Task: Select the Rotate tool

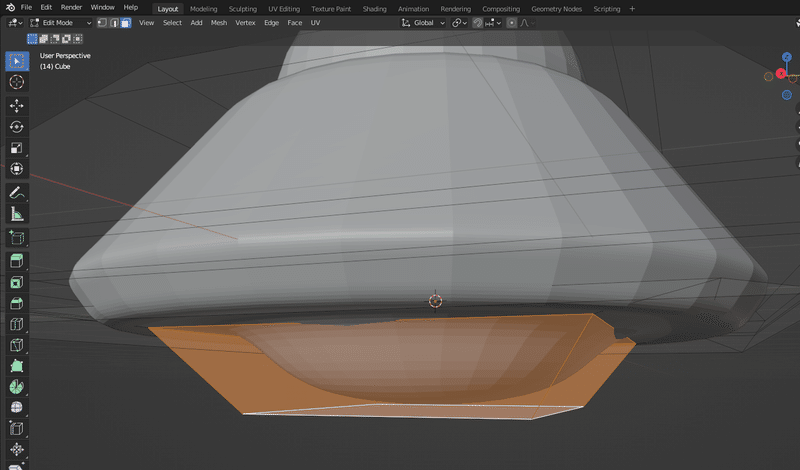Action: 17,127
